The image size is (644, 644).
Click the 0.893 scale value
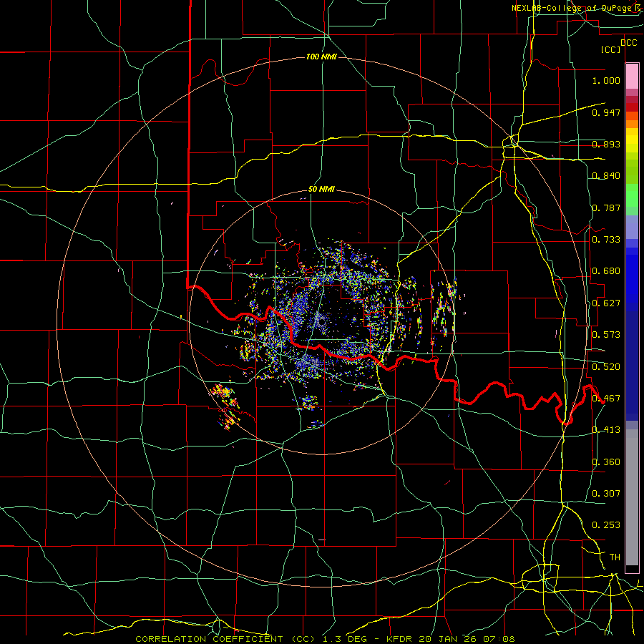[606, 144]
